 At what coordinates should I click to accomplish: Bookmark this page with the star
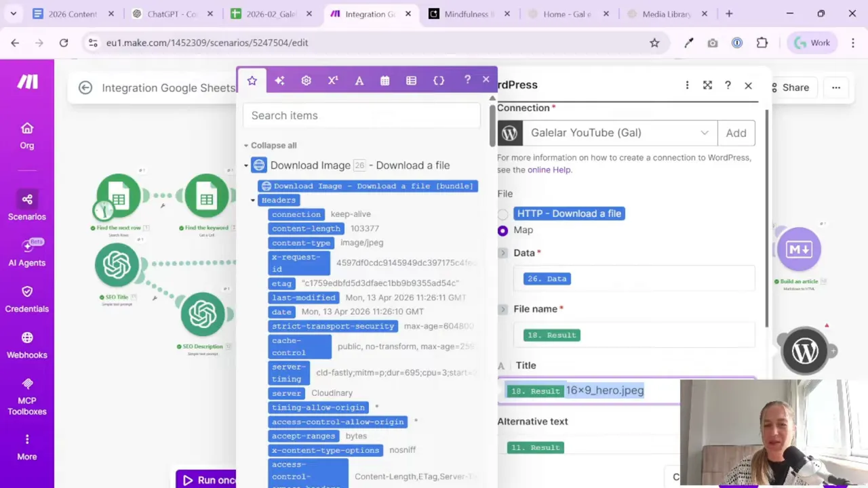(654, 43)
